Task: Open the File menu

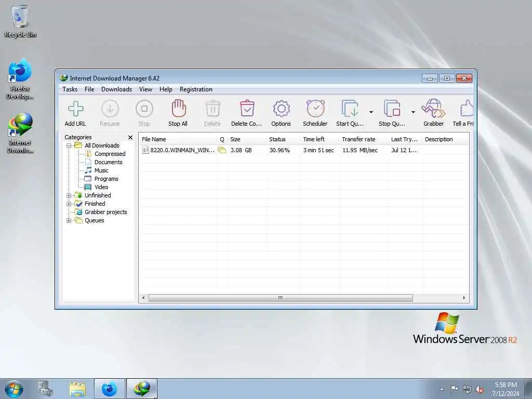Action: tap(89, 89)
